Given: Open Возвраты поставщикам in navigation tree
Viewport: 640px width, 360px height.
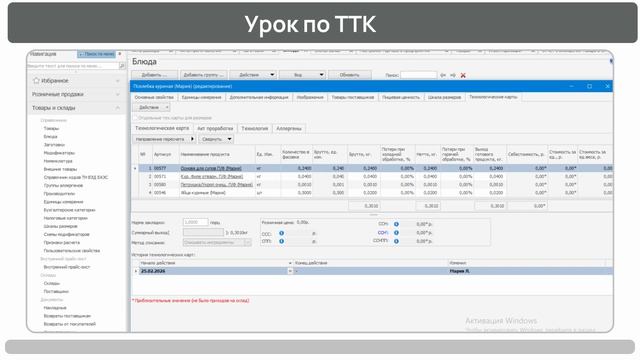Looking at the screenshot, I should [x=67, y=316].
